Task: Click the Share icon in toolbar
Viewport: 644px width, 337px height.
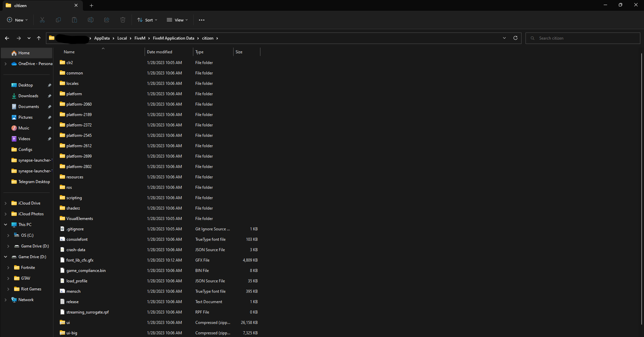Action: [107, 20]
